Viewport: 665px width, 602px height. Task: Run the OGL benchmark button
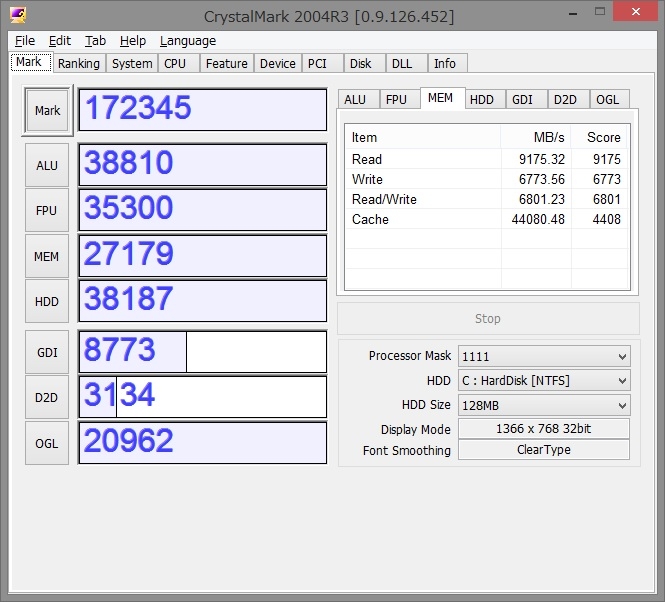click(x=47, y=443)
